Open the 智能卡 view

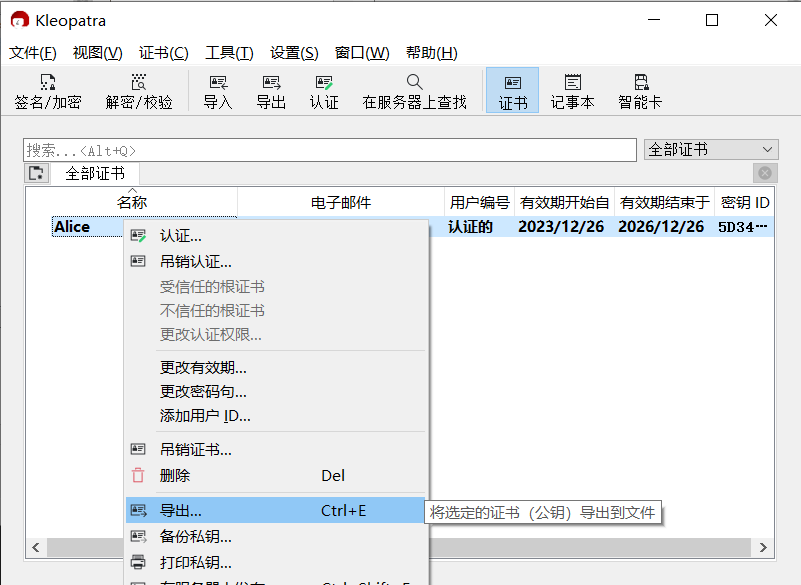640,91
